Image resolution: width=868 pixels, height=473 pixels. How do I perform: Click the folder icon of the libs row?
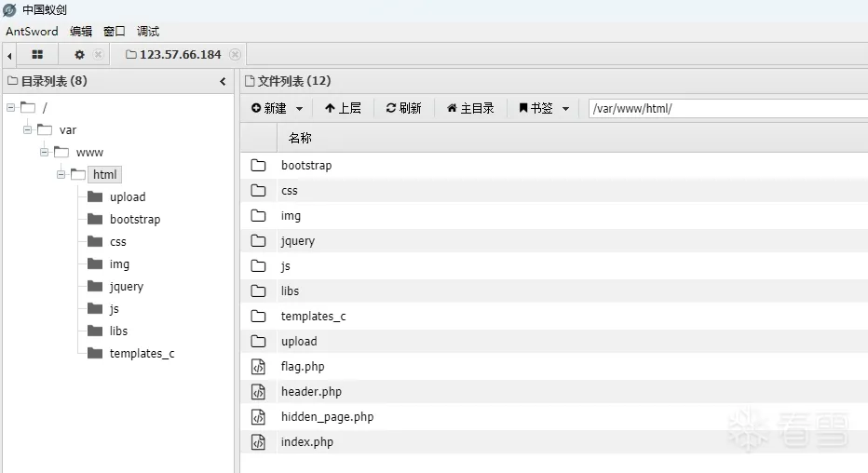(258, 291)
